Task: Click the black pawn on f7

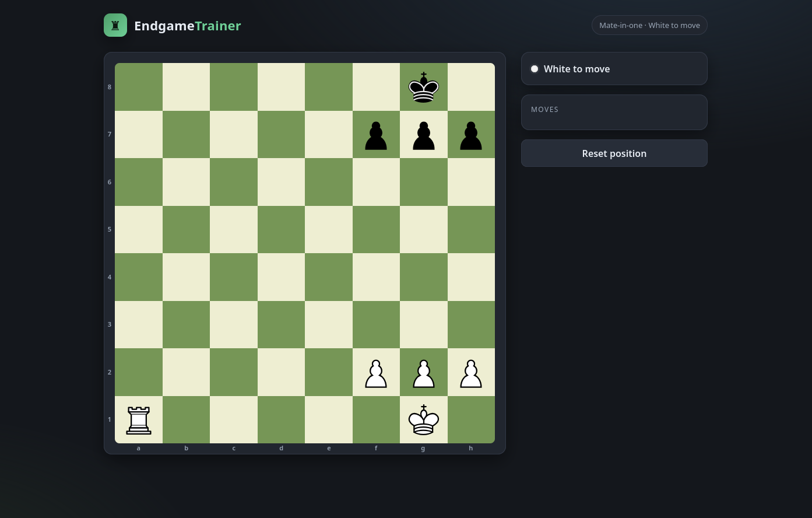Action: [376, 135]
